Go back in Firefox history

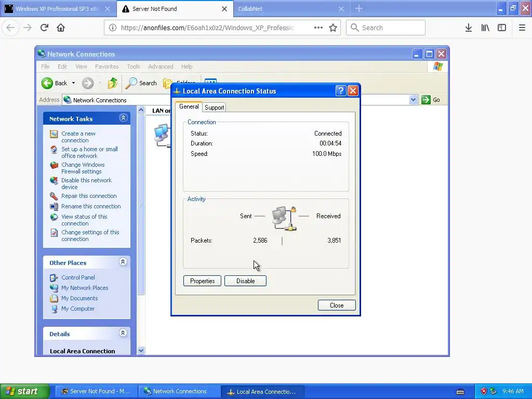click(x=10, y=28)
